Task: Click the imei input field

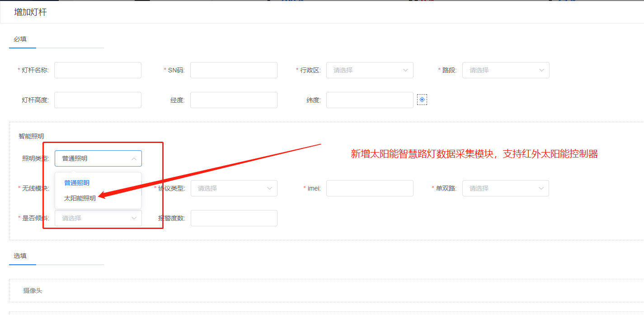Action: click(370, 188)
